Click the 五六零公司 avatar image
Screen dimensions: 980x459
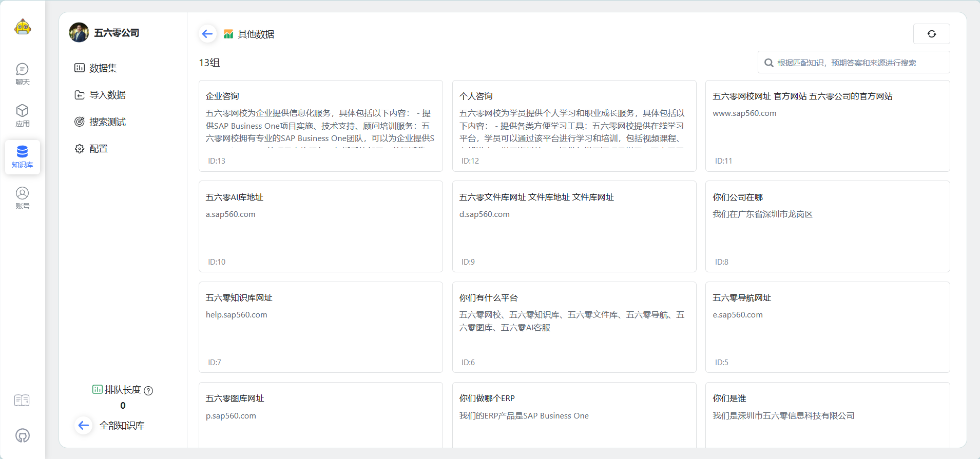tap(79, 32)
